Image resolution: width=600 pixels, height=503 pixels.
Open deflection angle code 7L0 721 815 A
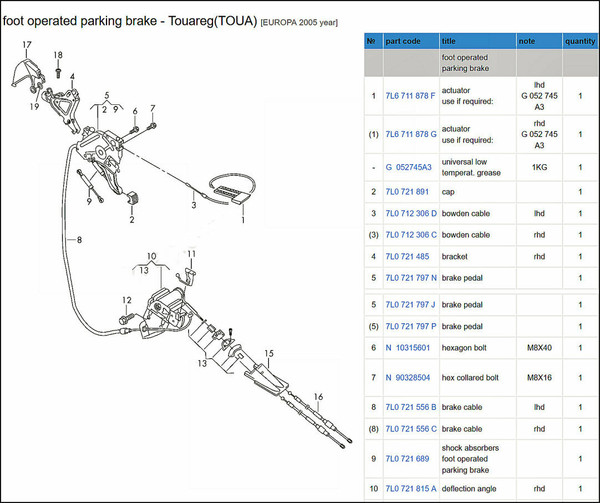(410, 488)
